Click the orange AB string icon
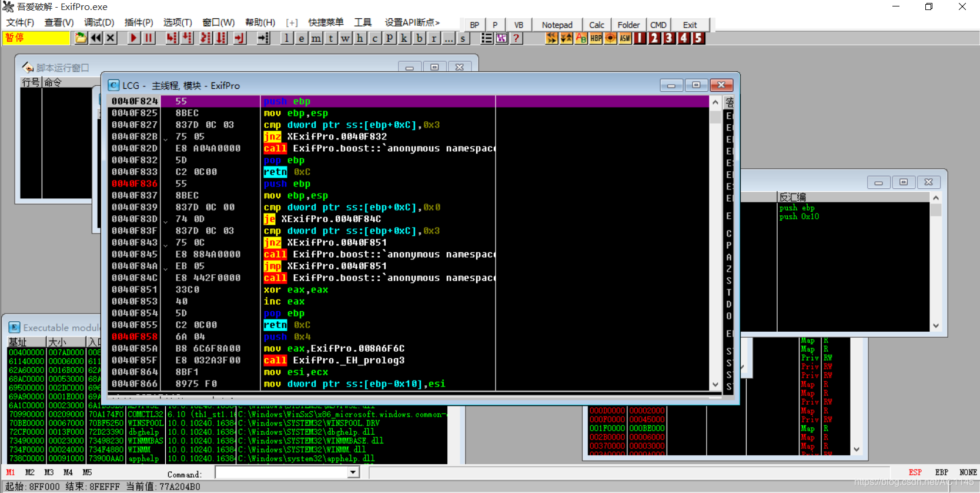This screenshot has height=493, width=980. (x=581, y=38)
